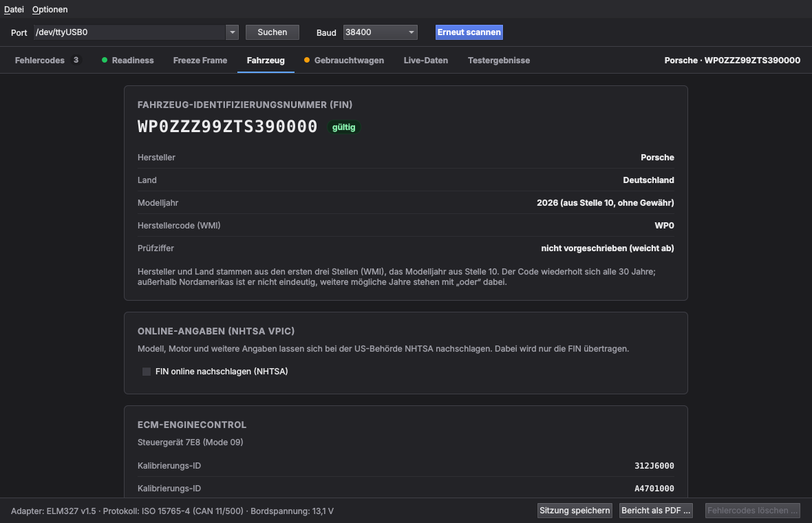Screen dimensions: 812x523
Task: Click the Fehlercodes count badge 3
Action: pos(76,60)
